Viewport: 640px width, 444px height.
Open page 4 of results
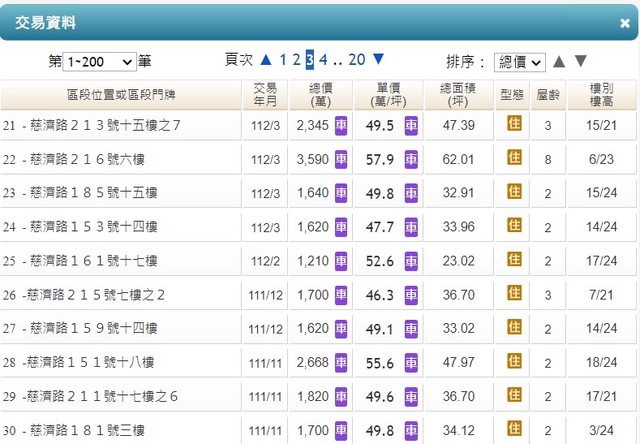[x=324, y=60]
